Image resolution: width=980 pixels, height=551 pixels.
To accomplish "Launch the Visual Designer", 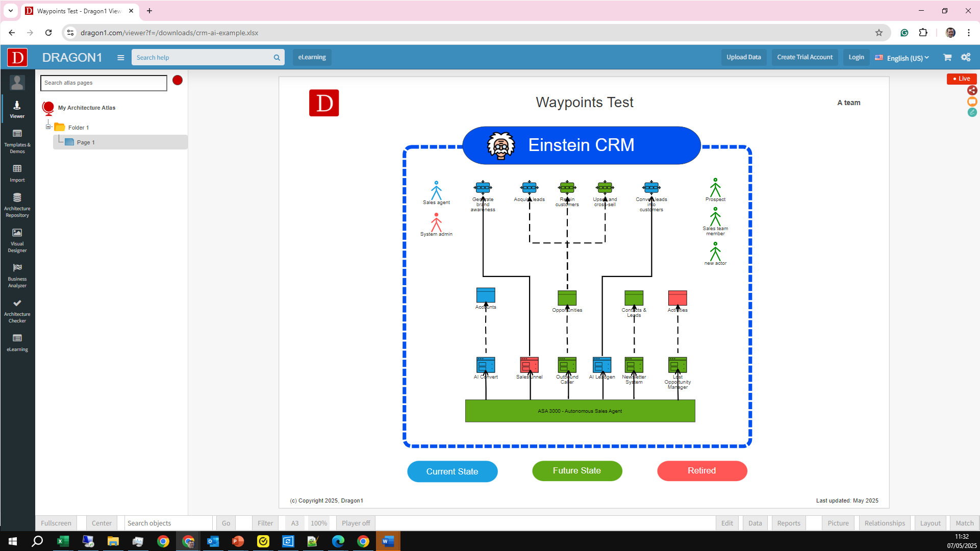I will pyautogui.click(x=17, y=240).
